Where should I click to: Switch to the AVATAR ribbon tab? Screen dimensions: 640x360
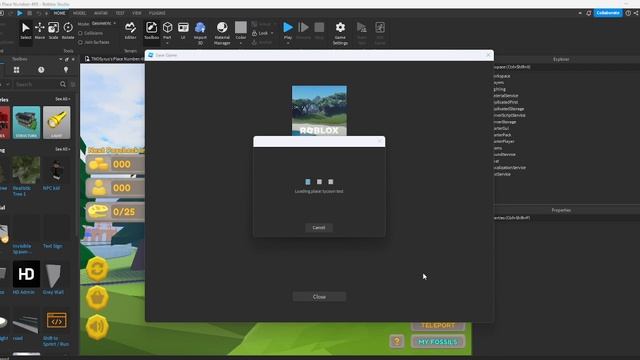101,13
